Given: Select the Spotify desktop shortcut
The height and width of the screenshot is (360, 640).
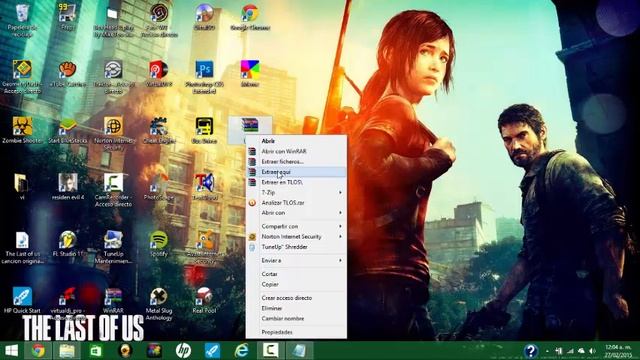Looking at the screenshot, I should pyautogui.click(x=158, y=243).
